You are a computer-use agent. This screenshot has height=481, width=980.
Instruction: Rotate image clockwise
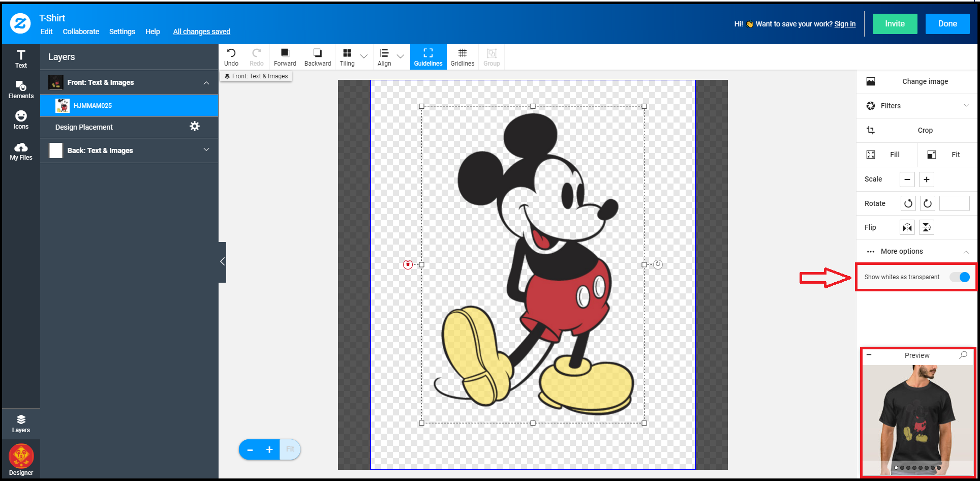tap(927, 203)
